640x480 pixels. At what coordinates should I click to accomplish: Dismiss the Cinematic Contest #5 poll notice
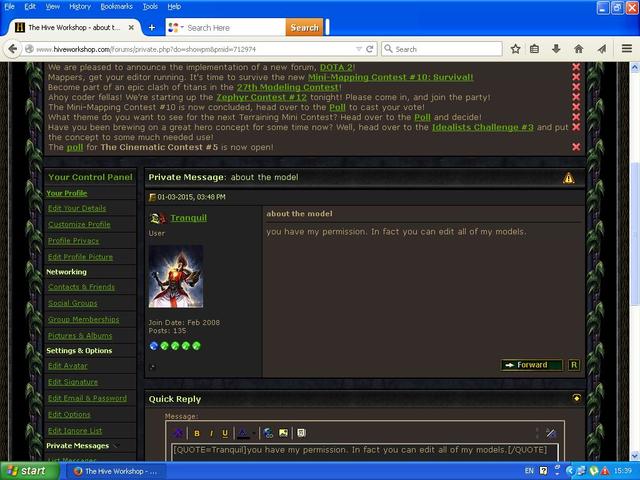[576, 147]
